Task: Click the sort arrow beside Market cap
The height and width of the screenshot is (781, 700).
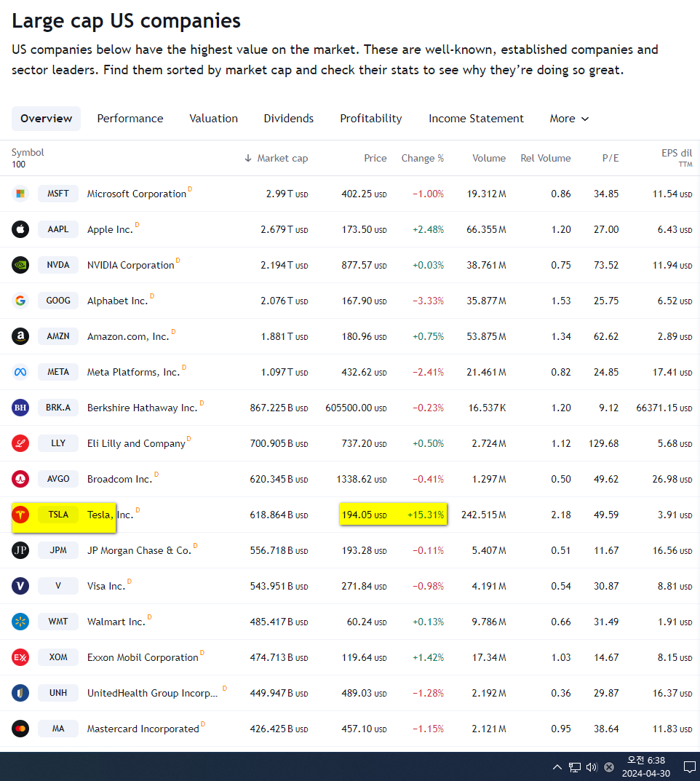Action: [x=248, y=159]
